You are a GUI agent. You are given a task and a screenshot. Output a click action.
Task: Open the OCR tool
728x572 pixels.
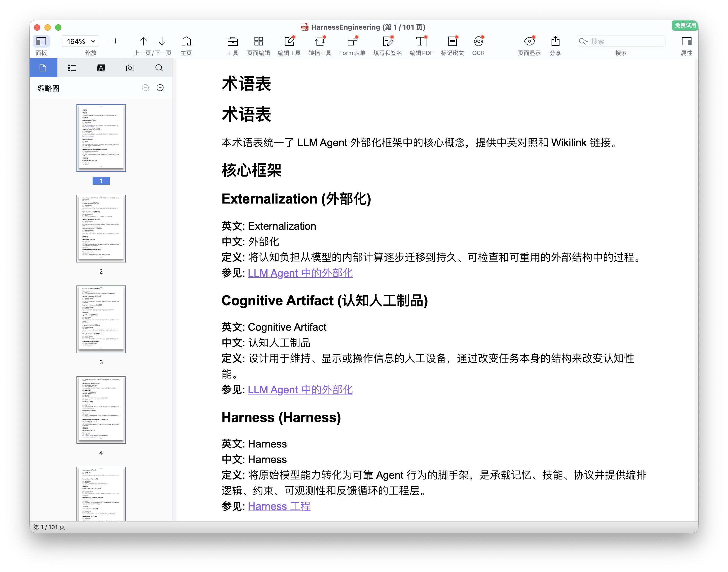point(478,41)
